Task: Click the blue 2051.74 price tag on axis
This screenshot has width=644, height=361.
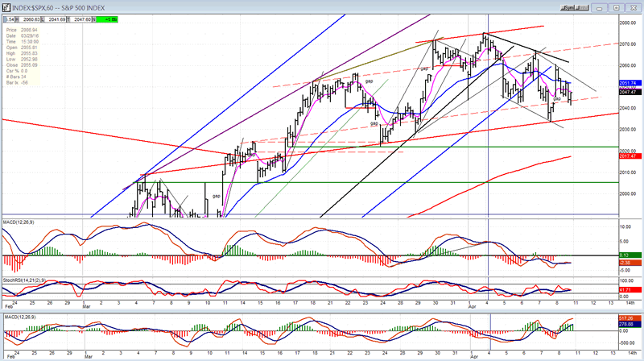Action: pos(630,83)
